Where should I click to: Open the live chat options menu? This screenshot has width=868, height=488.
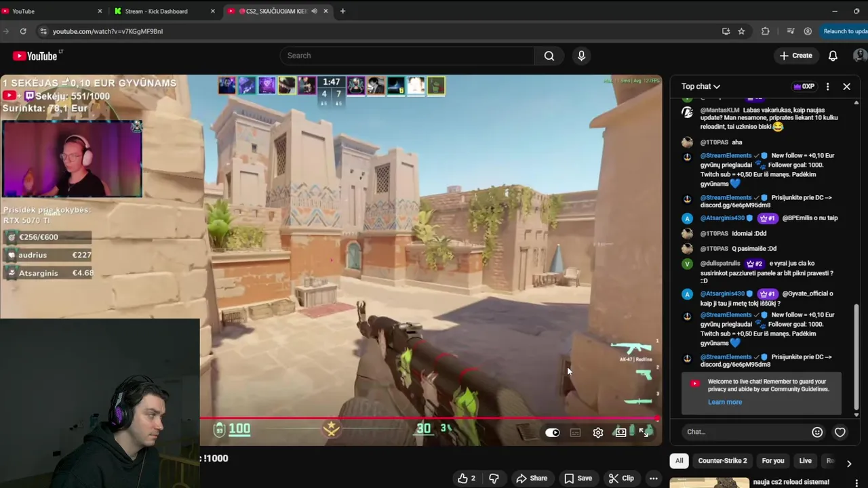point(827,86)
